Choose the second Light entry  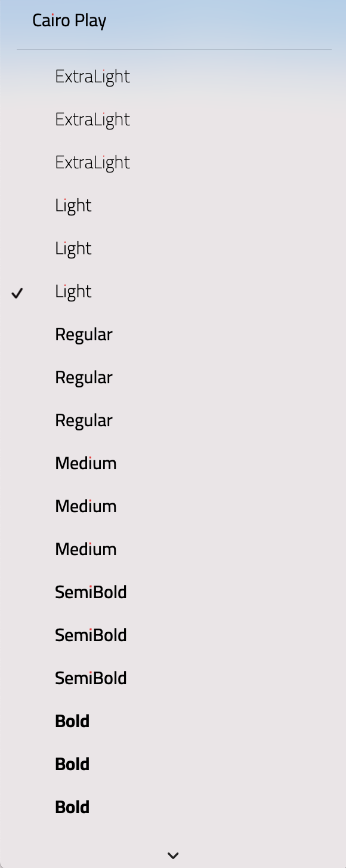click(73, 248)
